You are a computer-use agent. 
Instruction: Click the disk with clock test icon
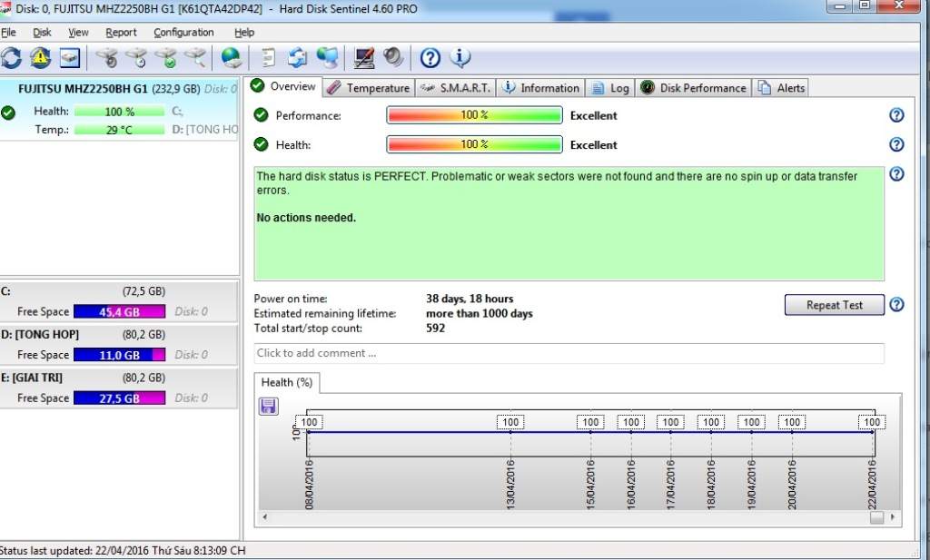coord(136,57)
